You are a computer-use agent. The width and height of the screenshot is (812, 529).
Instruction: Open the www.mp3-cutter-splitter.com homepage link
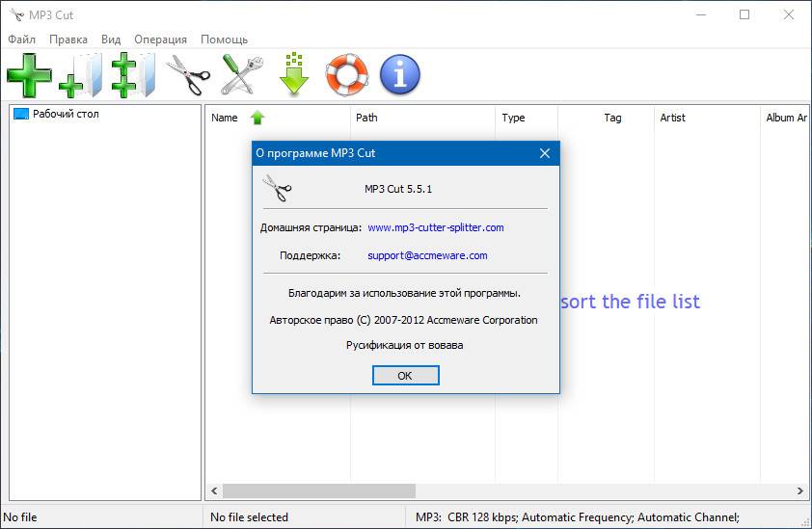coord(436,227)
